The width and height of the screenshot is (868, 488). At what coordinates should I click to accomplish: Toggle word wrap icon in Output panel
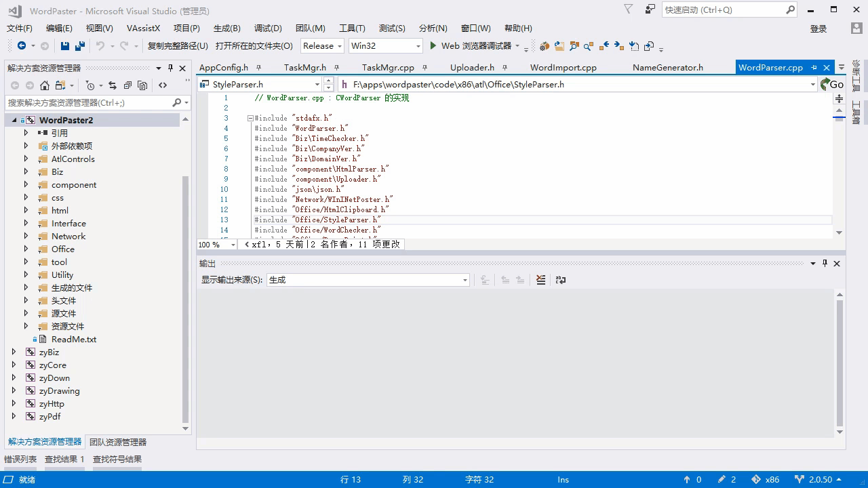point(561,280)
